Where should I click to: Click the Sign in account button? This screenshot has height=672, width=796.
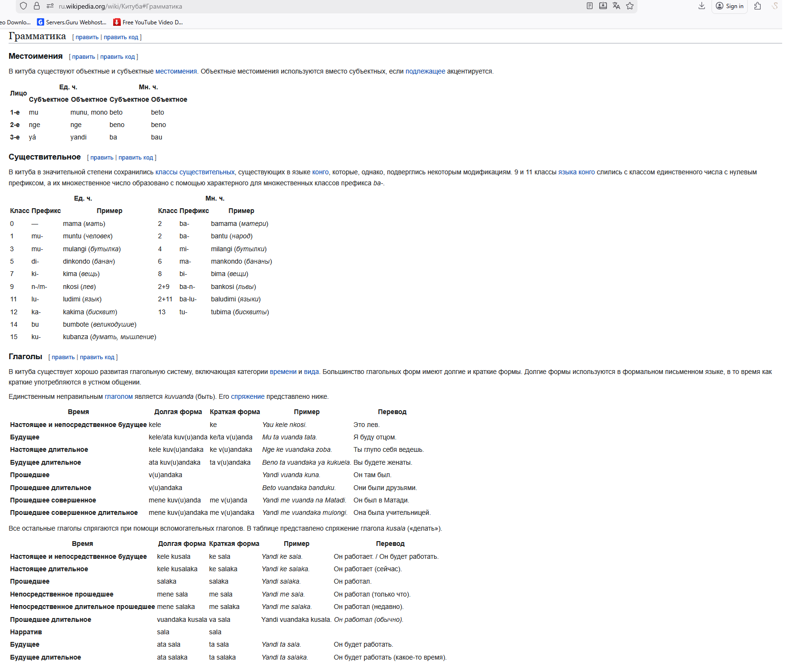click(x=730, y=6)
